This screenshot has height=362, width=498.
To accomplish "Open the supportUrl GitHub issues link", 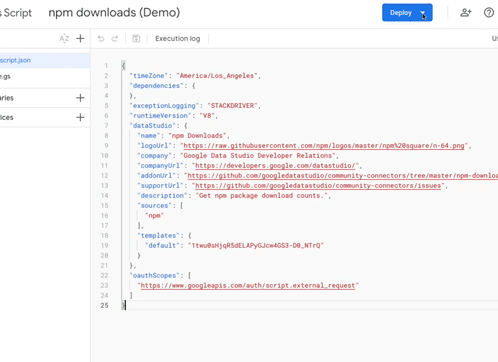I will 318,186.
